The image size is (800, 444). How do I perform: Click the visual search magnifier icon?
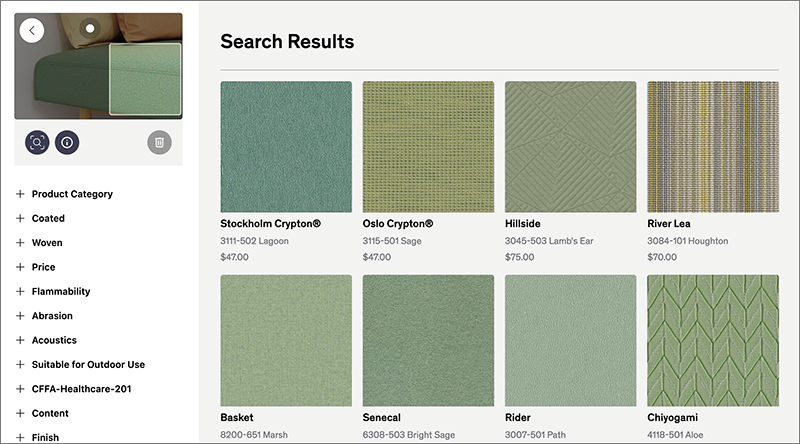37,143
